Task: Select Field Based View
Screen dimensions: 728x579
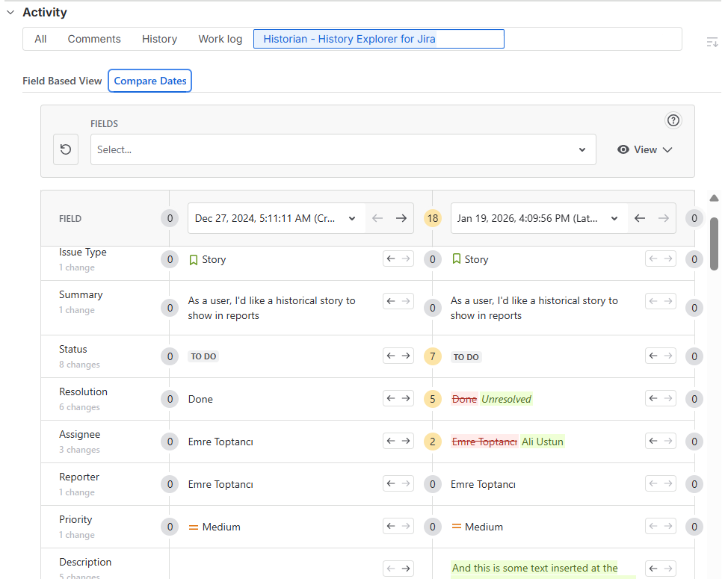Action: click(x=62, y=80)
